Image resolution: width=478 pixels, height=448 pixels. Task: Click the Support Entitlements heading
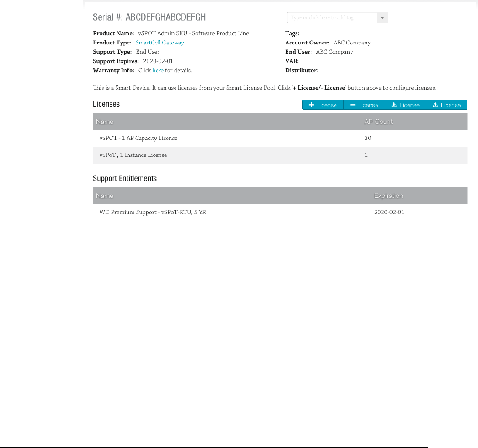[x=125, y=178]
